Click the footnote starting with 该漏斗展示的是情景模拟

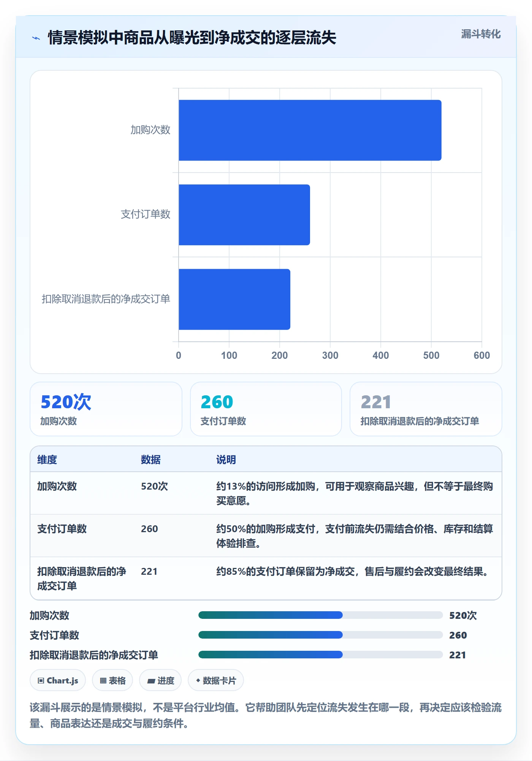[x=266, y=715]
